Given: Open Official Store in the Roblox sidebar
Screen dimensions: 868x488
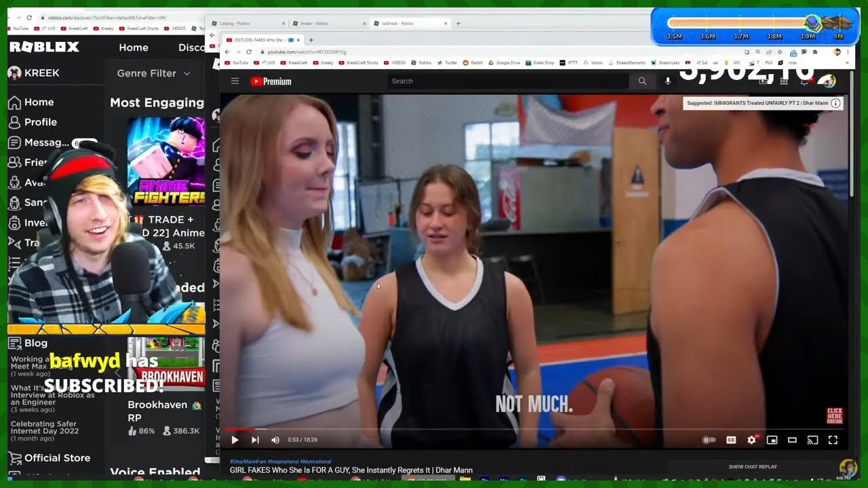Looking at the screenshot, I should point(50,458).
